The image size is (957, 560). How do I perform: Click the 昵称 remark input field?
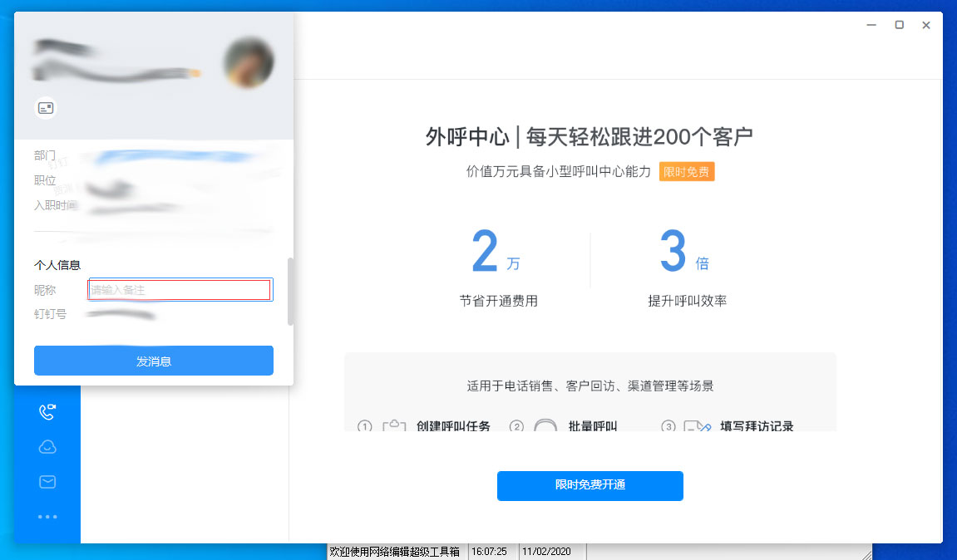click(x=180, y=289)
